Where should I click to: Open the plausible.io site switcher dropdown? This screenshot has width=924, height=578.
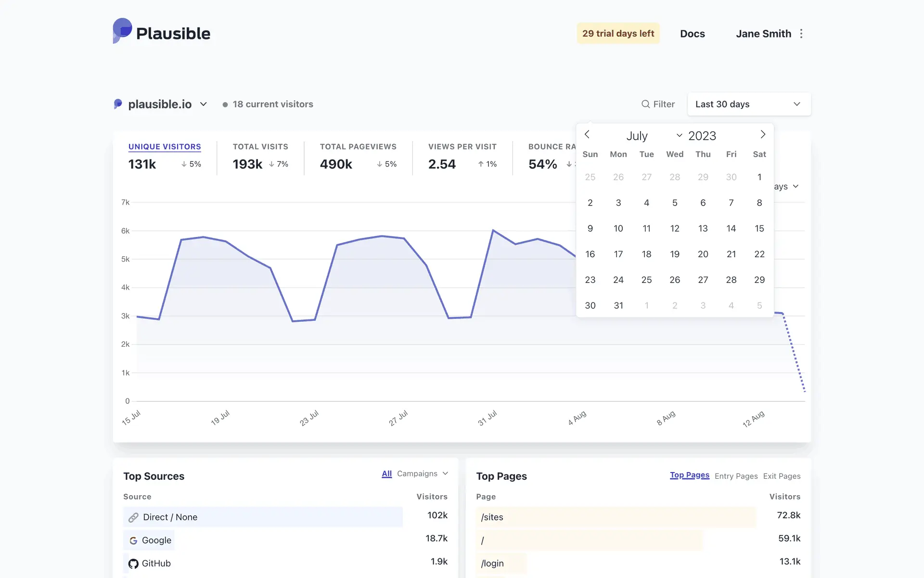[x=160, y=104]
